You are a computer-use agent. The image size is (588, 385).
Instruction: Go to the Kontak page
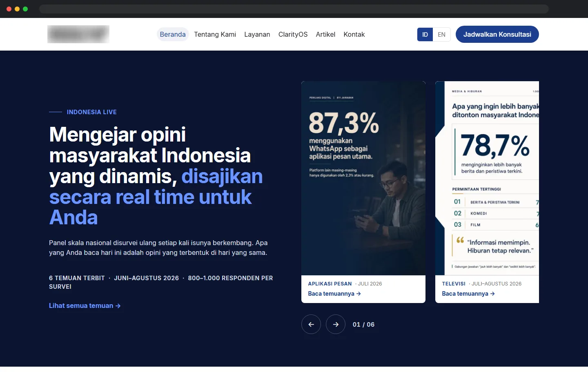354,34
